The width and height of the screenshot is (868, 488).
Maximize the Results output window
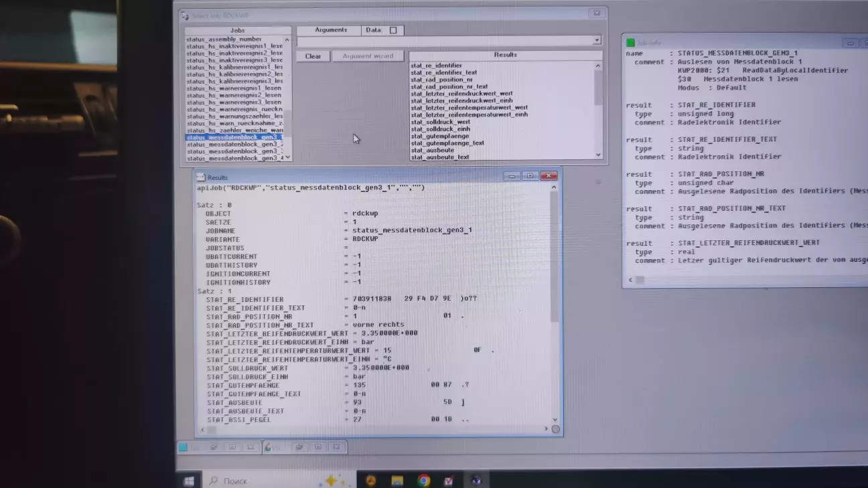pos(530,176)
